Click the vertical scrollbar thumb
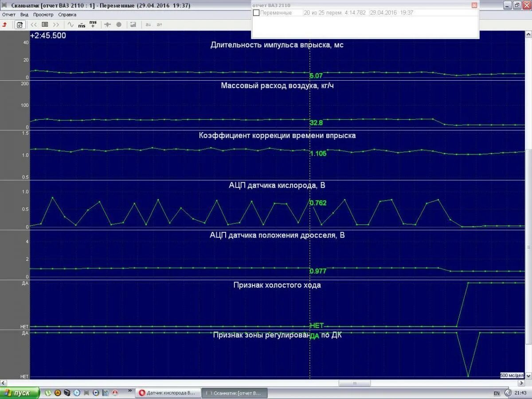The height and width of the screenshot is (399, 532). (528, 246)
